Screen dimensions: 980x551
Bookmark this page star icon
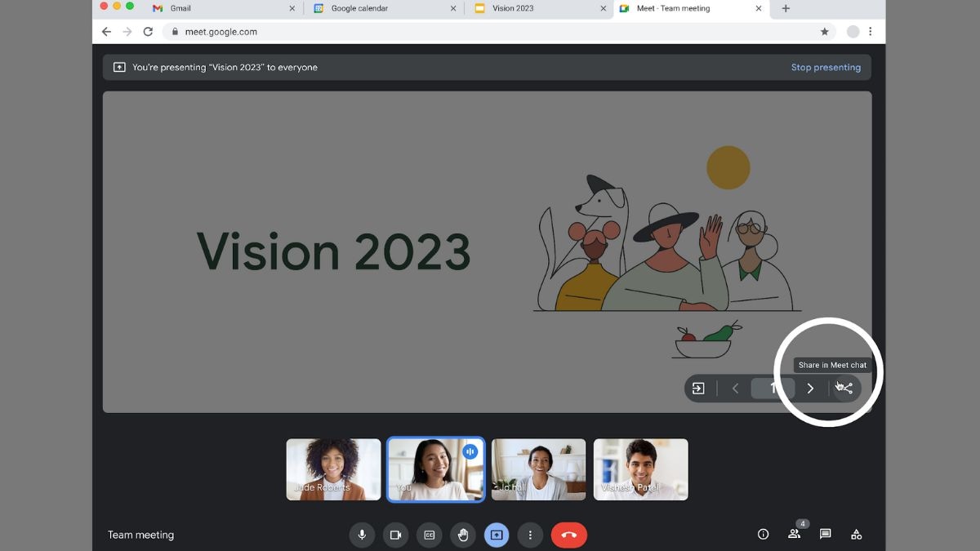pyautogui.click(x=825, y=32)
